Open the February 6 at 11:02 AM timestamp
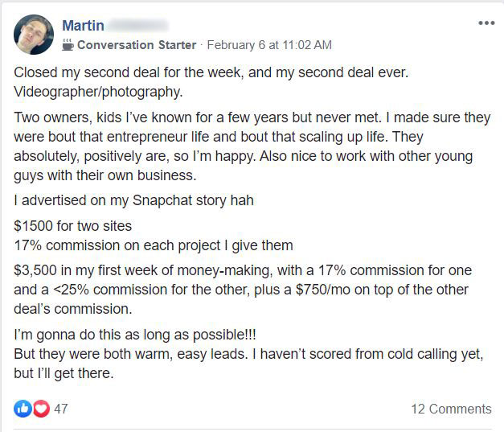The height and width of the screenshot is (432, 504). pos(269,45)
